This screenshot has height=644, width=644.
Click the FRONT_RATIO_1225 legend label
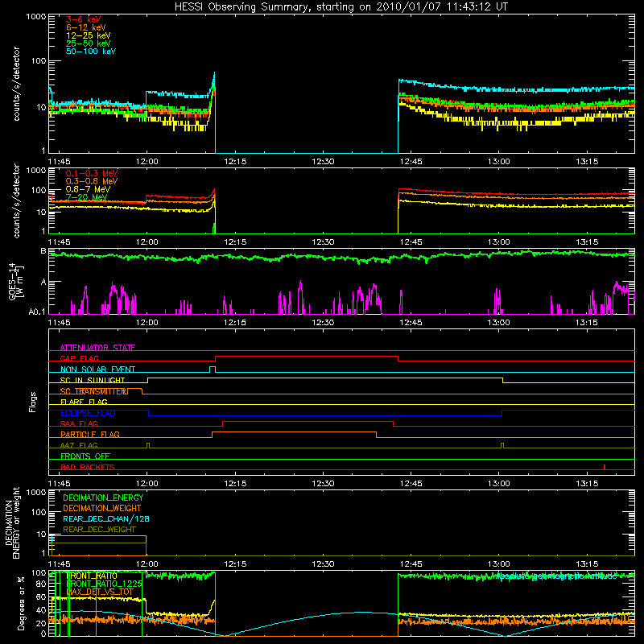coord(105,584)
